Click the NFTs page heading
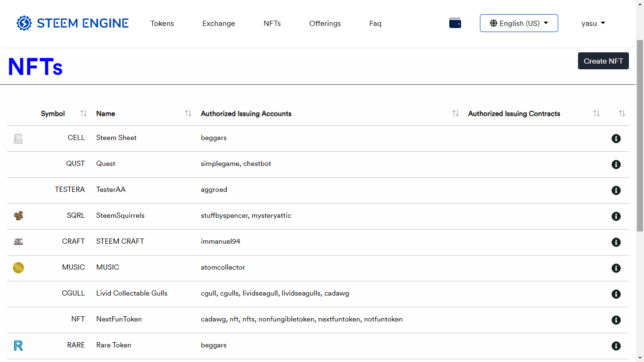Image resolution: width=644 pixels, height=362 pixels. point(35,66)
